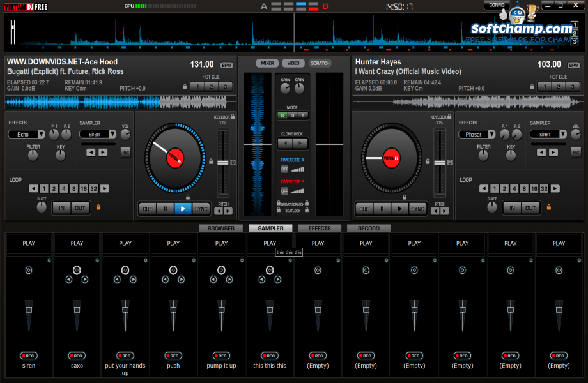Click the siren sample volume fader
This screenshot has height=383, width=588.
click(x=29, y=310)
